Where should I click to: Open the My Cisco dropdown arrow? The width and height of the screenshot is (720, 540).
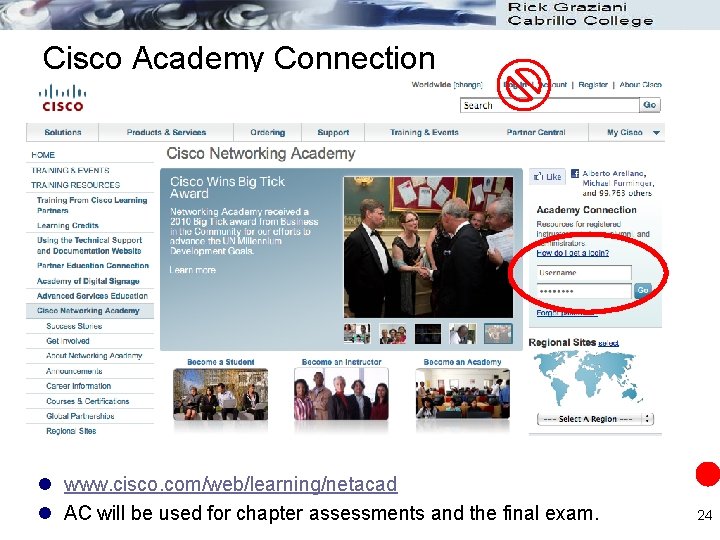point(656,133)
